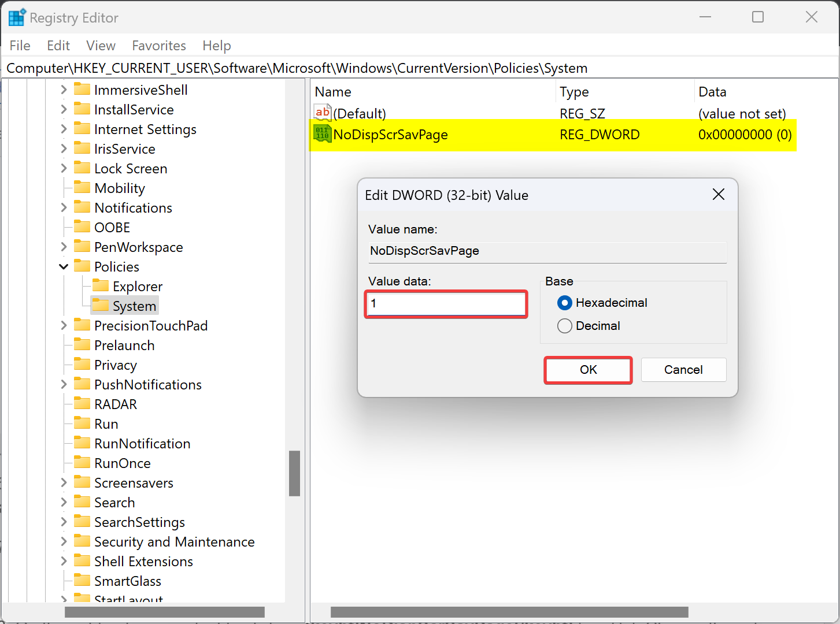Open the Favorites menu
This screenshot has height=624, width=840.
pos(159,46)
